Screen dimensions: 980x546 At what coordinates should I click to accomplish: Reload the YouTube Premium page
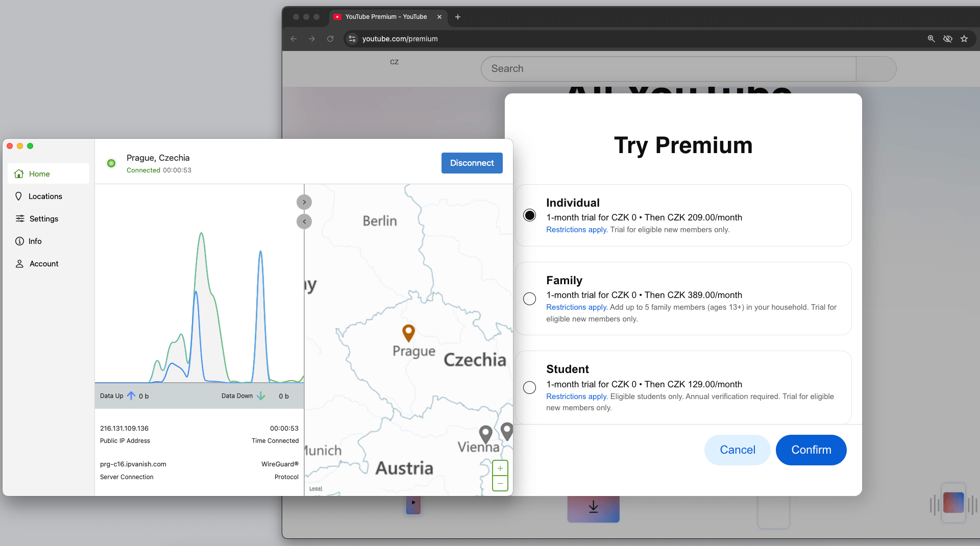(x=330, y=39)
